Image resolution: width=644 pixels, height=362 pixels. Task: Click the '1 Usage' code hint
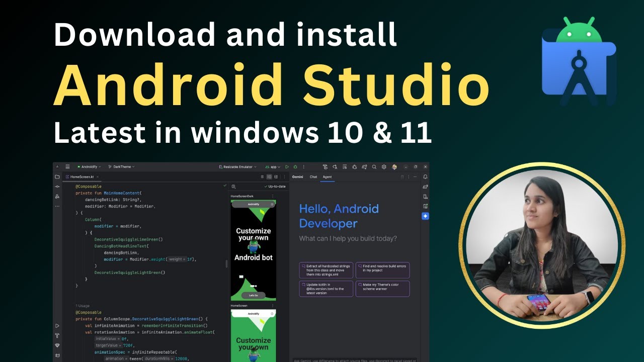click(83, 306)
